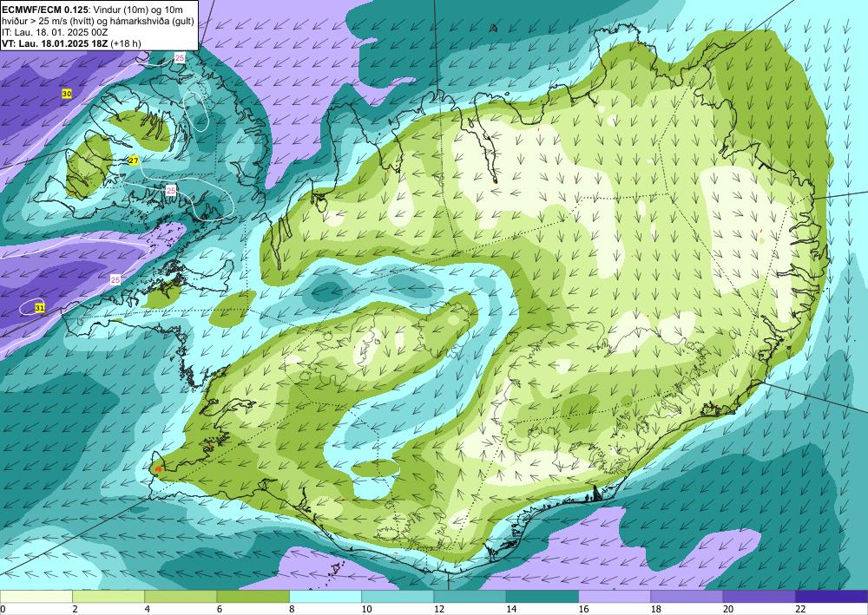The image size is (868, 615).
Task: Click the olive green 6–8 m/s legend swatch
Action: (x=253, y=597)
